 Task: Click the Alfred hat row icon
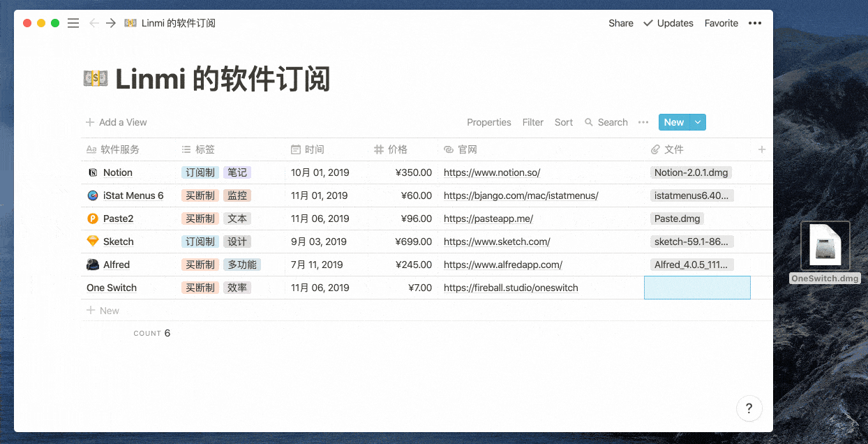tap(93, 265)
